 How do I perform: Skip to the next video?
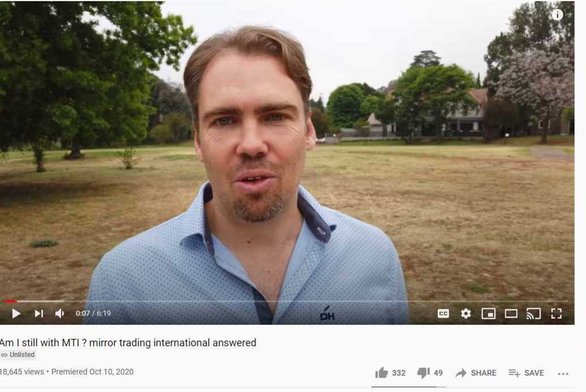click(x=39, y=313)
